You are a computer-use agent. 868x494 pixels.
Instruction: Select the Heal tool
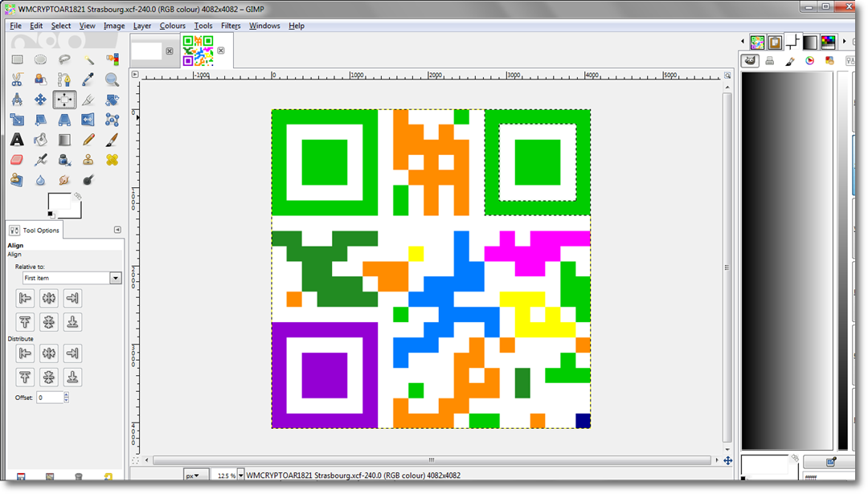[x=112, y=160]
